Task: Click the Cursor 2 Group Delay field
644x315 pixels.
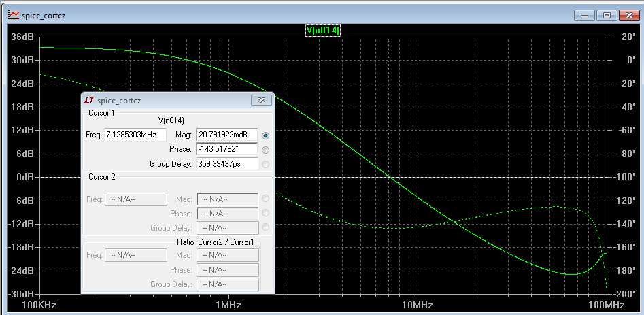Action: pos(228,227)
